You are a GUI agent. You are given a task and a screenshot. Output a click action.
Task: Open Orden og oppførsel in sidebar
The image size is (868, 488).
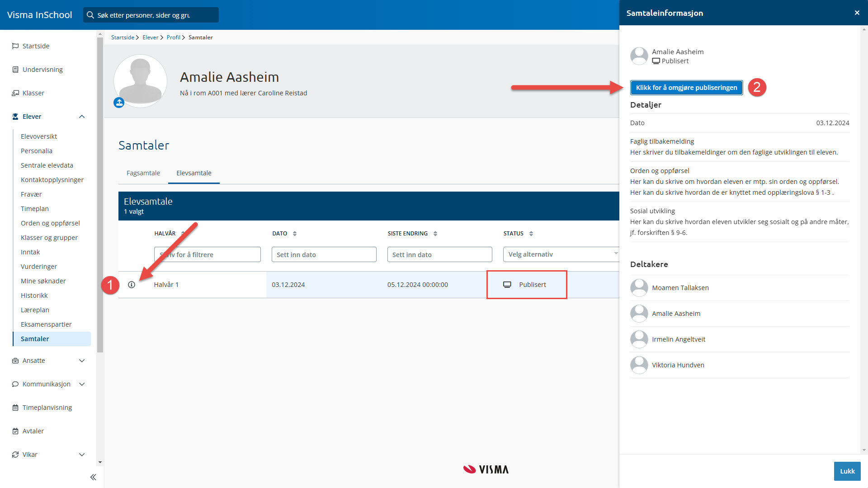(50, 223)
